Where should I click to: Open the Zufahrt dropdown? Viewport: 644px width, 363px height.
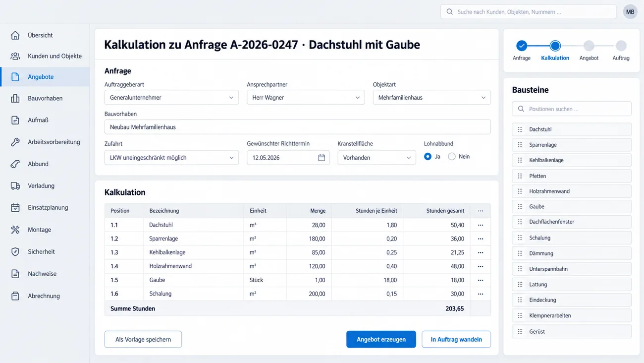point(171,158)
